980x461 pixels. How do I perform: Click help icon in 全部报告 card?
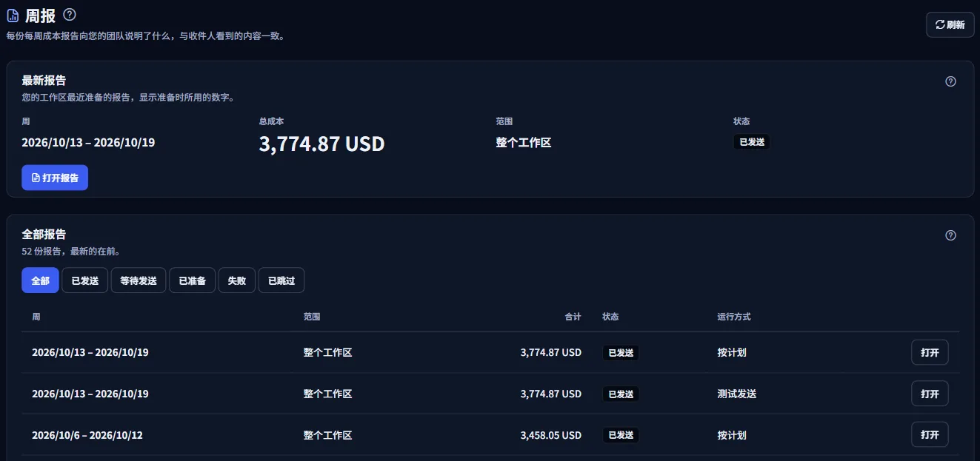click(x=951, y=235)
